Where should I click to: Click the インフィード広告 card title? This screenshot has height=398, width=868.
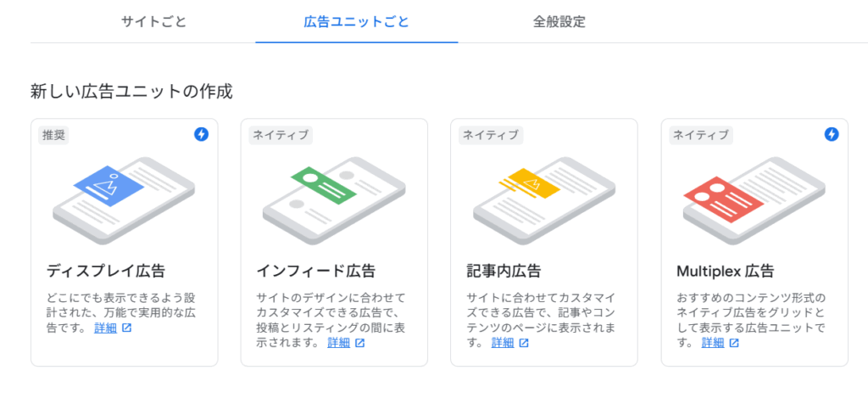coord(316,271)
